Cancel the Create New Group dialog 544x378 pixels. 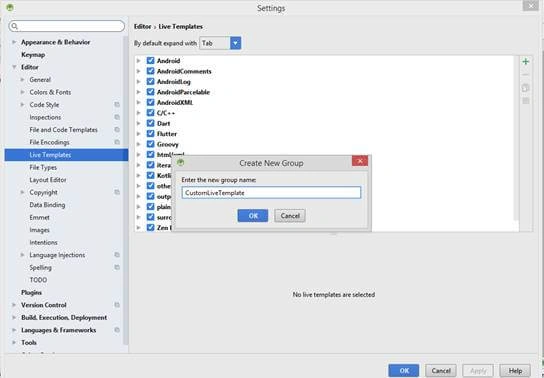pyautogui.click(x=290, y=216)
